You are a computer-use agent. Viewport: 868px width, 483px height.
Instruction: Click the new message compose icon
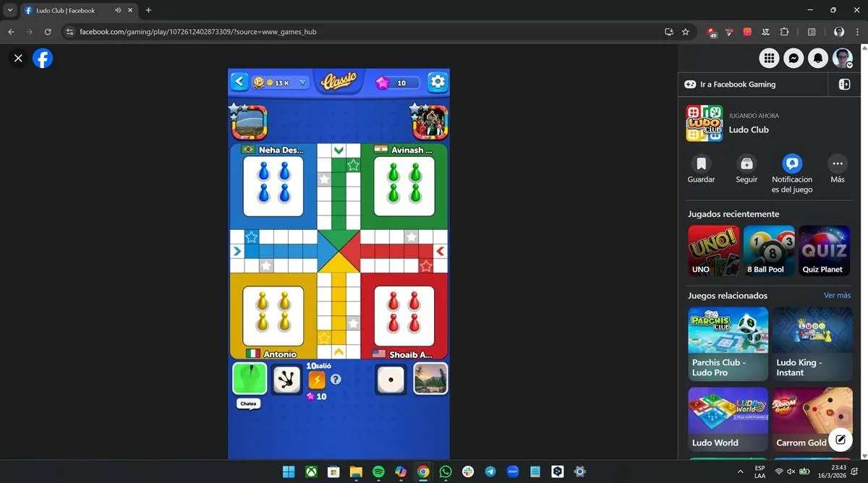840,439
